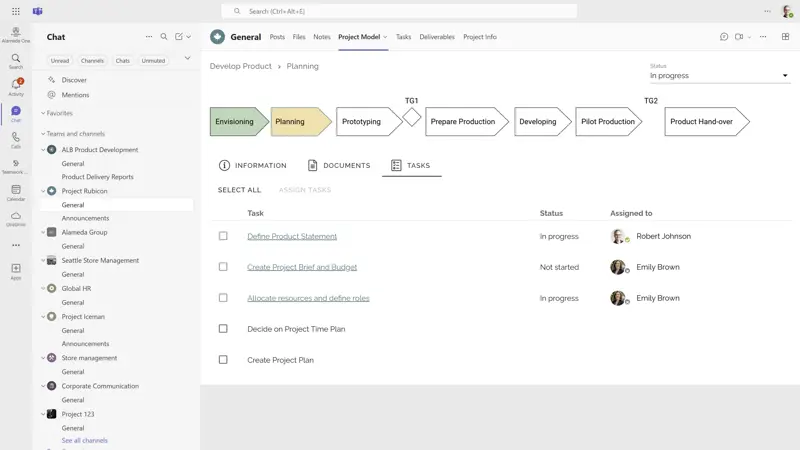Open Allocate resources and define roles link
This screenshot has width=800, height=450.
click(308, 298)
